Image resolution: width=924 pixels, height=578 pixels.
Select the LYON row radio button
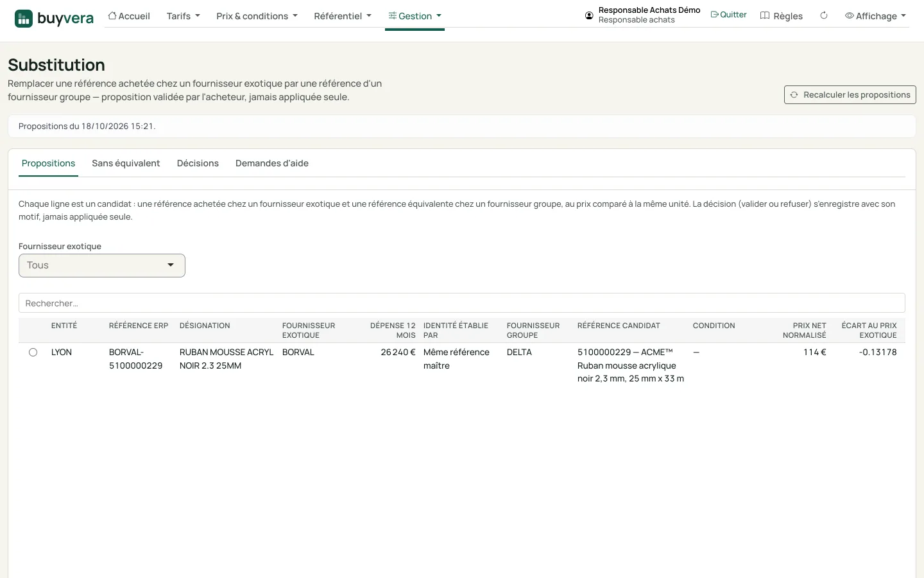coord(33,353)
